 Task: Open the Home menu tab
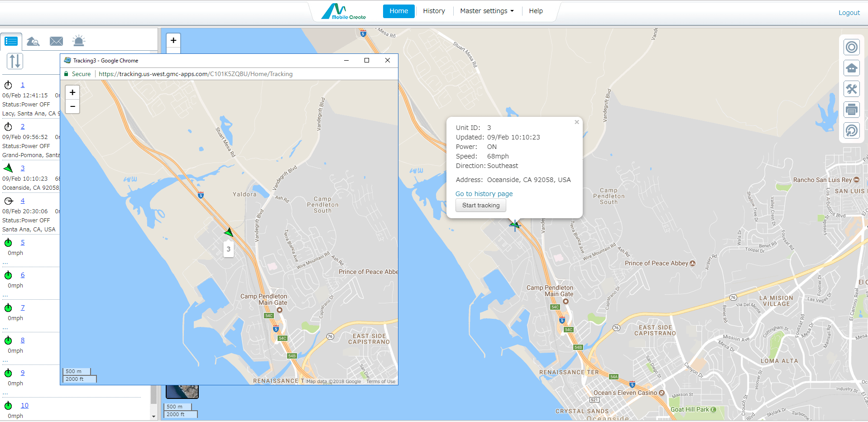pos(399,11)
